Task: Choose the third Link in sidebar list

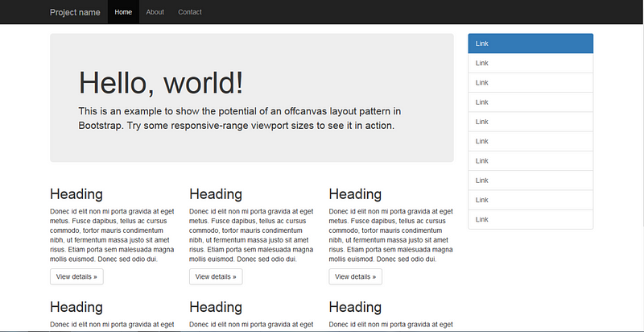Action: click(x=530, y=82)
